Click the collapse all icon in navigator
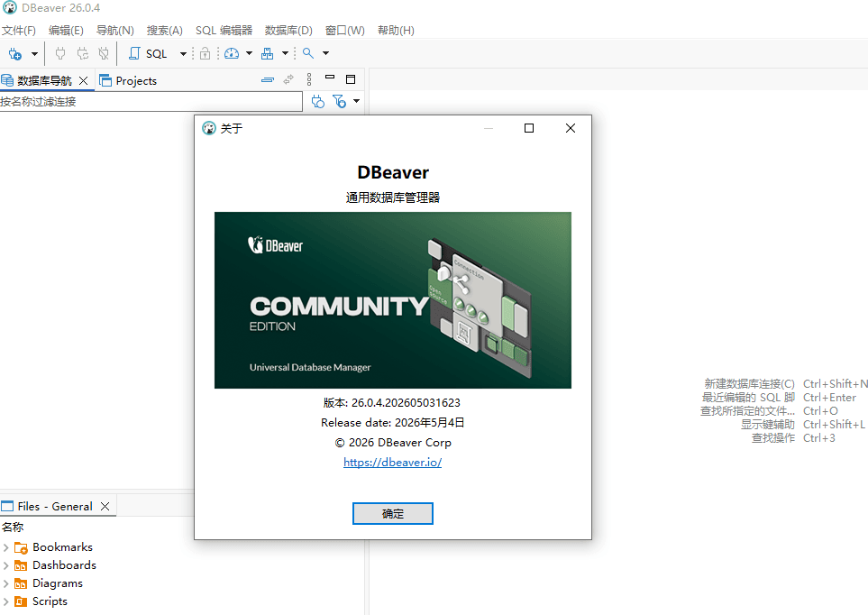868x615 pixels. point(268,79)
